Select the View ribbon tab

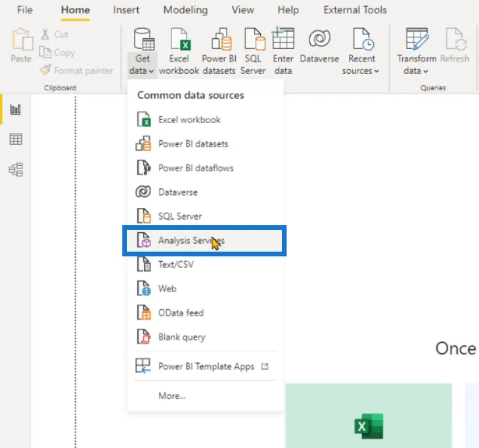242,10
